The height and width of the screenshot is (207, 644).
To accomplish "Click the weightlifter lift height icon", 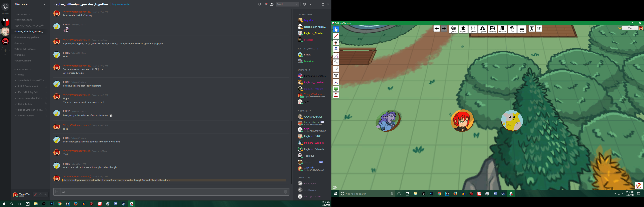I will tap(532, 29).
